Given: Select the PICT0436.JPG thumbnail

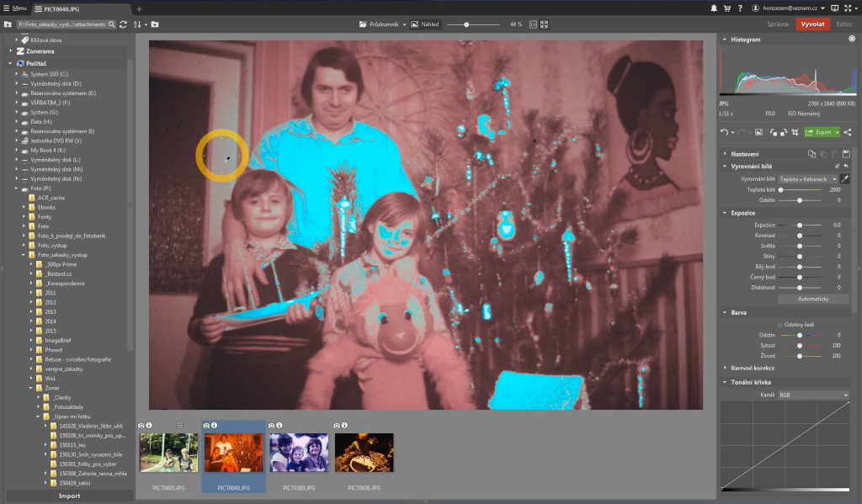Looking at the screenshot, I should [x=364, y=453].
